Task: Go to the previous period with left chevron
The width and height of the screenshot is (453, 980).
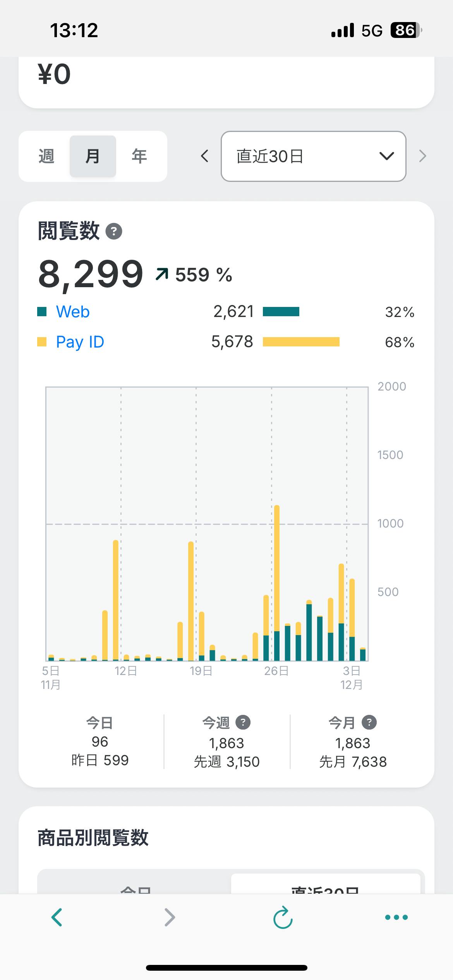Action: tap(204, 156)
